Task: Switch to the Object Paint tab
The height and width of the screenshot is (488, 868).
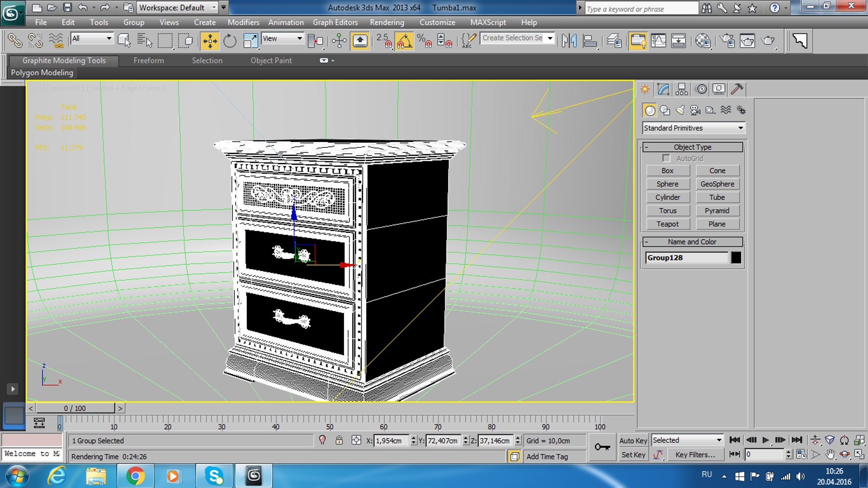Action: point(271,61)
